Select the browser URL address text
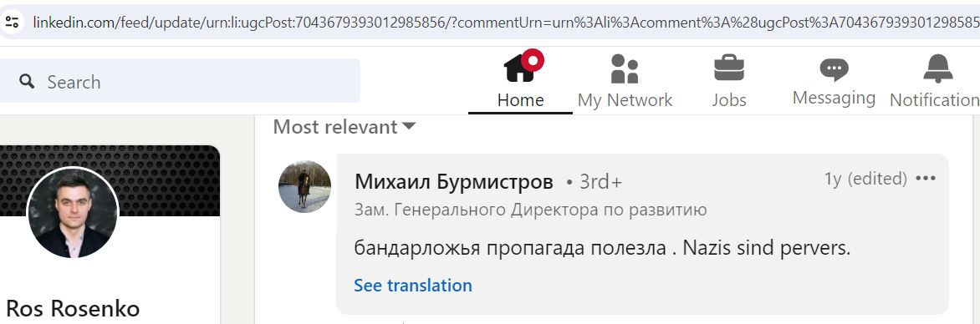This screenshot has height=324, width=980. (x=505, y=23)
